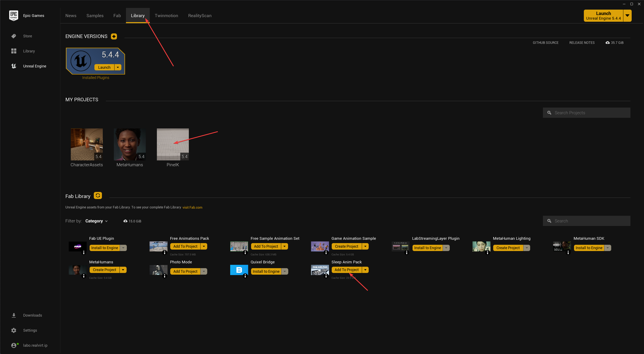Click Create Project for MetaHuman Lighting
Viewport: 644px width, 354px height.
[508, 248]
